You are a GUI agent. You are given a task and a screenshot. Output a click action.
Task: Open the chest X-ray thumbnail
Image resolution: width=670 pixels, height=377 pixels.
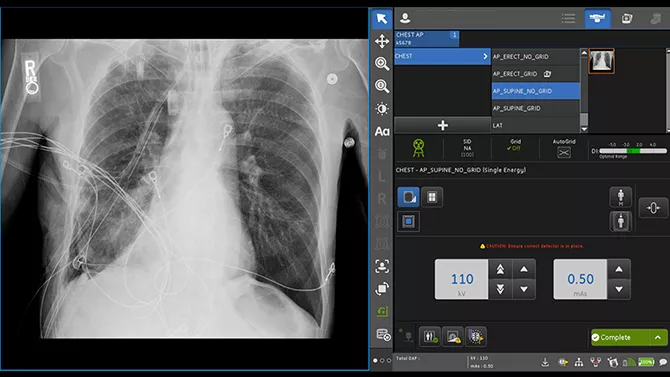[x=601, y=61]
